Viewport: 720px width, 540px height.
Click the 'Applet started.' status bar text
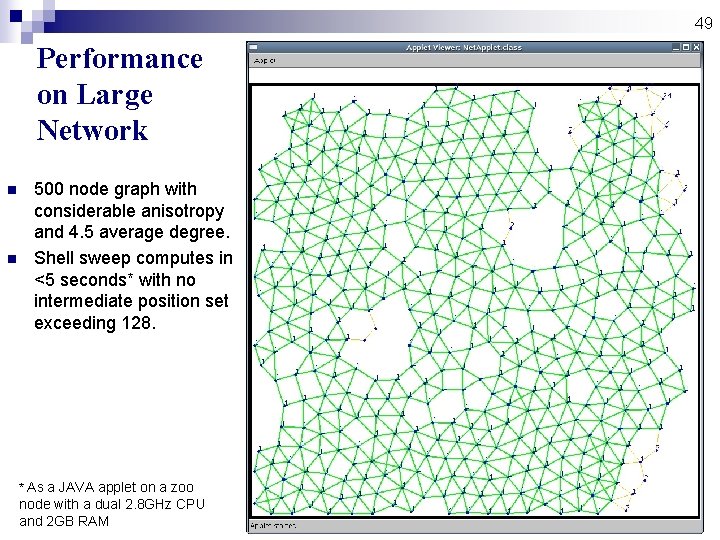[x=273, y=525]
